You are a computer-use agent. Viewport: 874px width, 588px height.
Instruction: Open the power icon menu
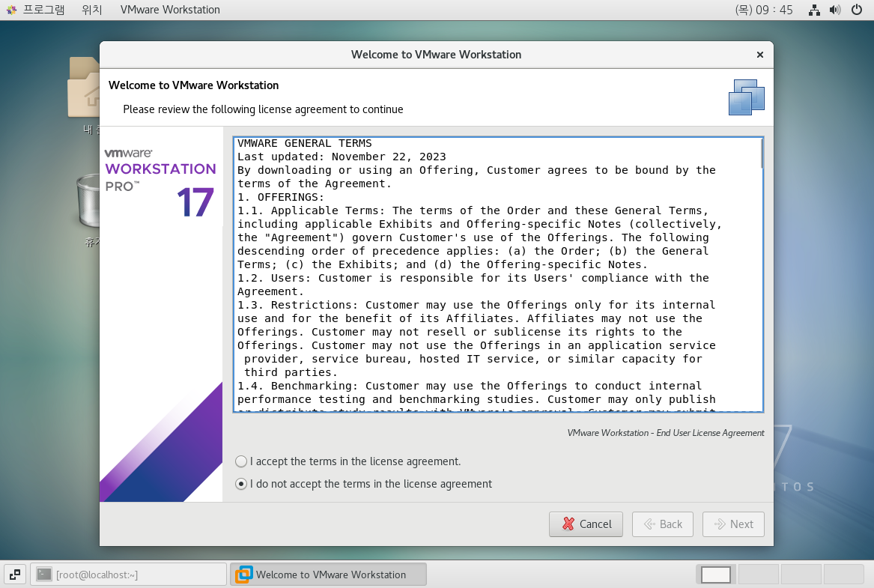[x=857, y=10]
